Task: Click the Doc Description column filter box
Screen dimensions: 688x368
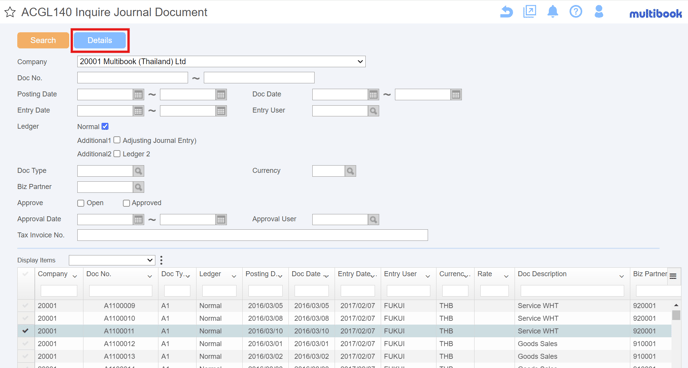Action: [572, 291]
